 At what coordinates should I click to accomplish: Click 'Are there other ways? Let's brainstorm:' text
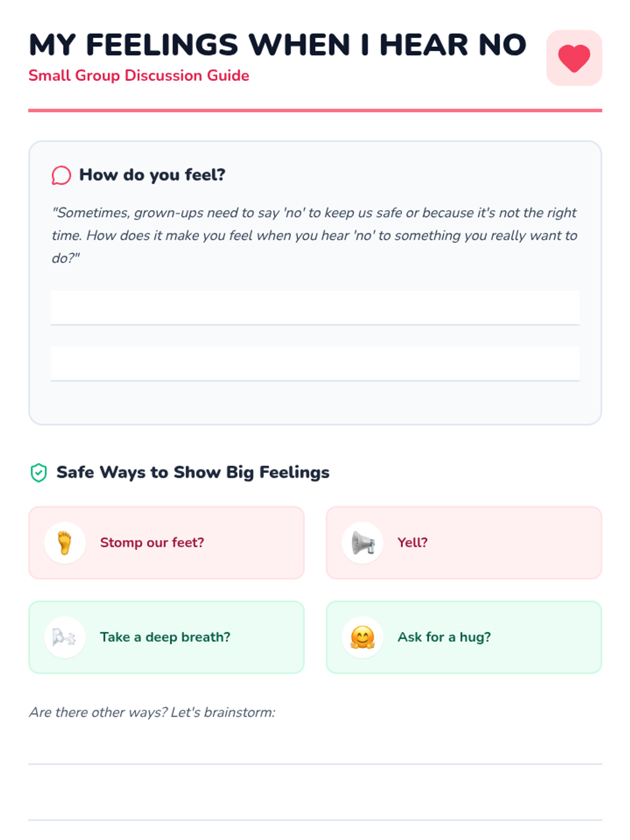pyautogui.click(x=152, y=712)
